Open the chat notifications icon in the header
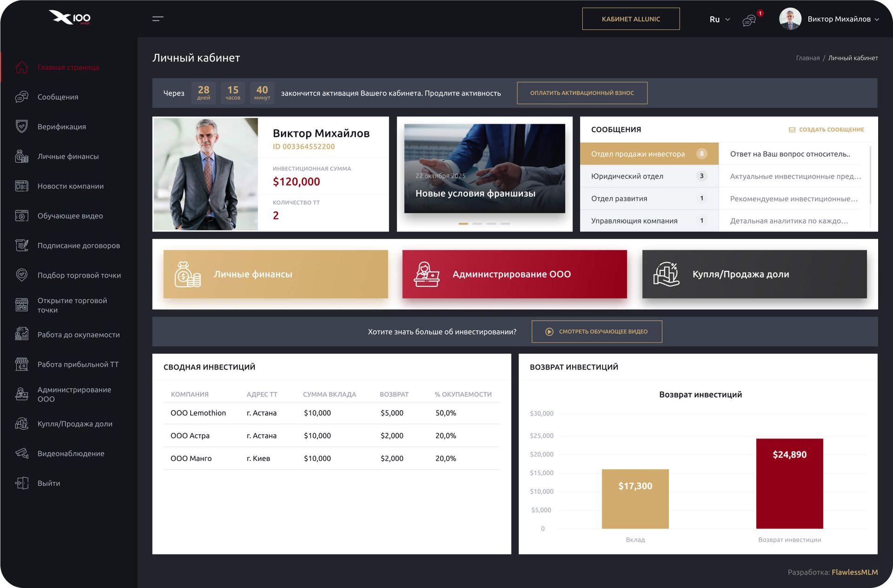Viewport: 893px width, 588px height. 749,20
